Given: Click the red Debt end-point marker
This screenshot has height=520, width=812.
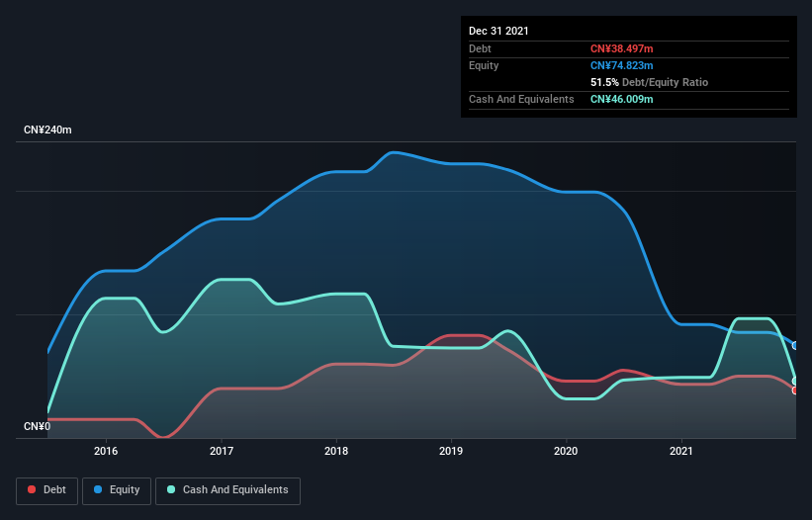Looking at the screenshot, I should pos(795,390).
